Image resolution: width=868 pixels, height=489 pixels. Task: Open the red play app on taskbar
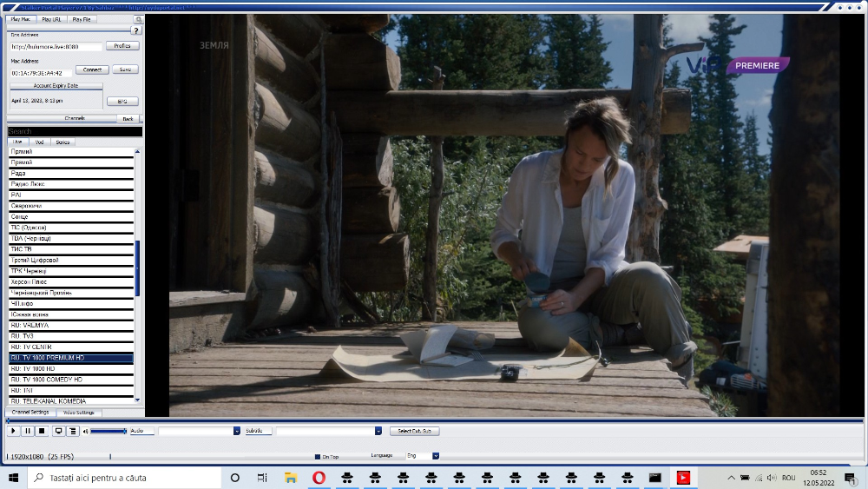[683, 478]
